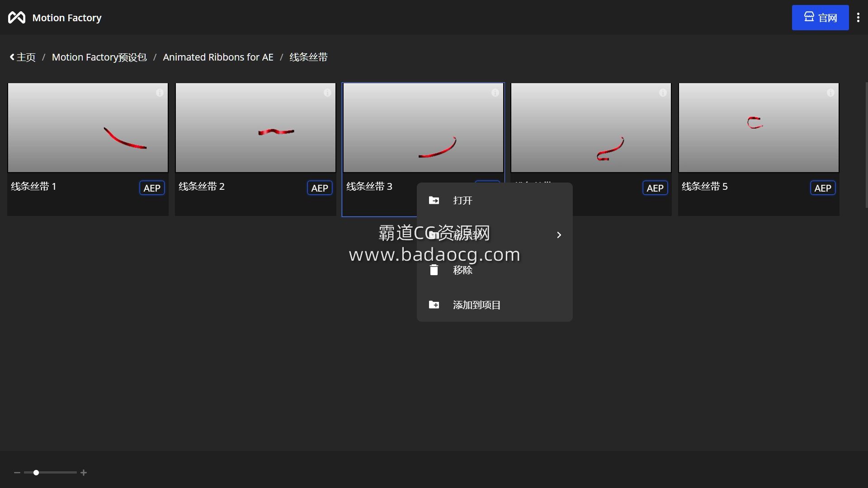868x488 pixels.
Task: Select the 线条丝带 5 thumbnail
Action: coord(759,127)
